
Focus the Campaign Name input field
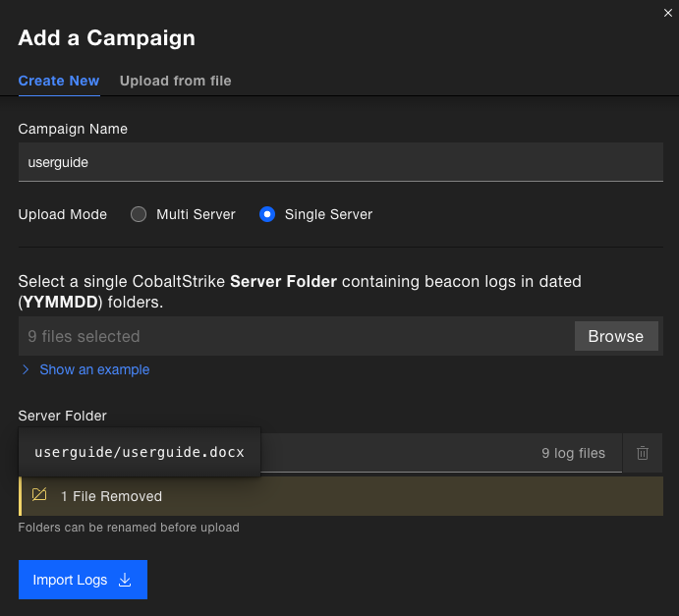[341, 162]
